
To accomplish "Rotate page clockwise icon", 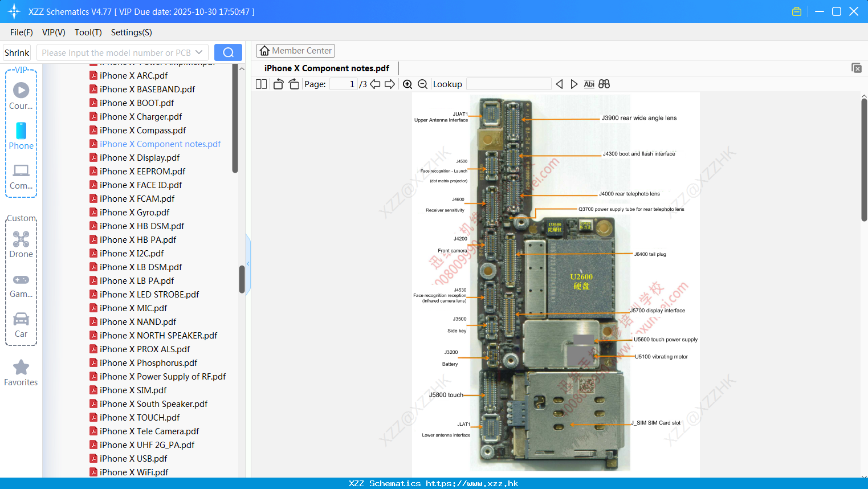I will click(x=294, y=84).
